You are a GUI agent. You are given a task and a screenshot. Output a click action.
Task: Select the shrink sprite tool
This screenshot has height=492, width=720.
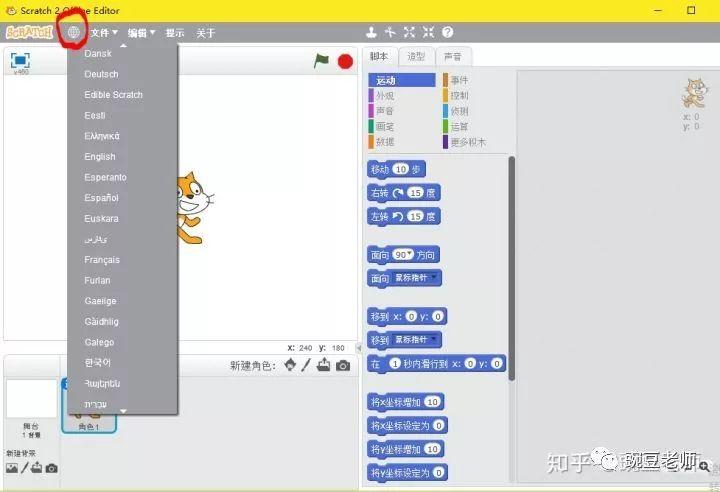pyautogui.click(x=428, y=32)
